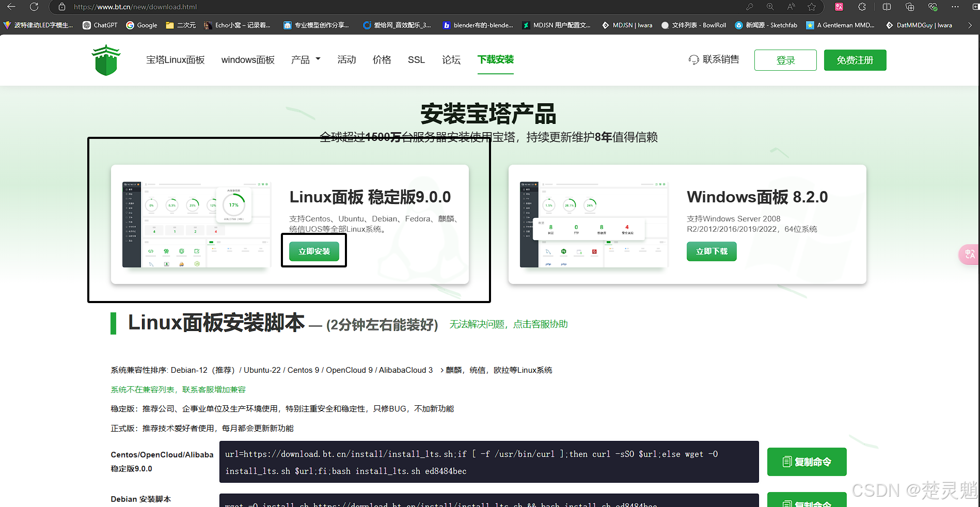980x507 pixels.
Task: Click the 免费注册 register button
Action: (855, 60)
